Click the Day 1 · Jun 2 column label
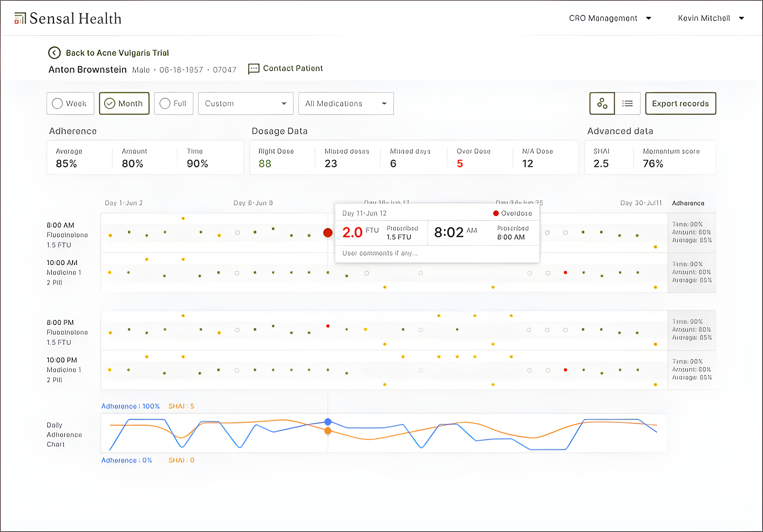This screenshot has height=532, width=763. tap(124, 203)
